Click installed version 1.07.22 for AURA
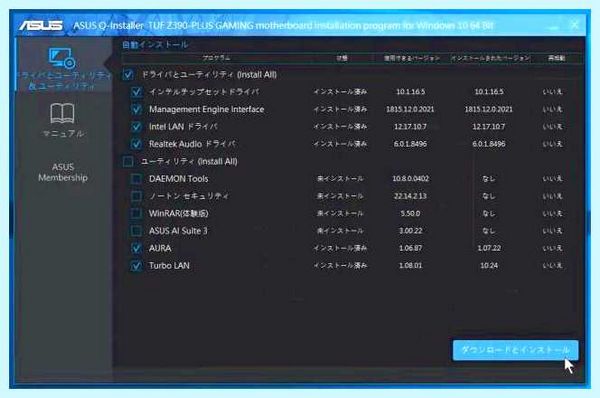The height and width of the screenshot is (398, 600). [x=489, y=248]
